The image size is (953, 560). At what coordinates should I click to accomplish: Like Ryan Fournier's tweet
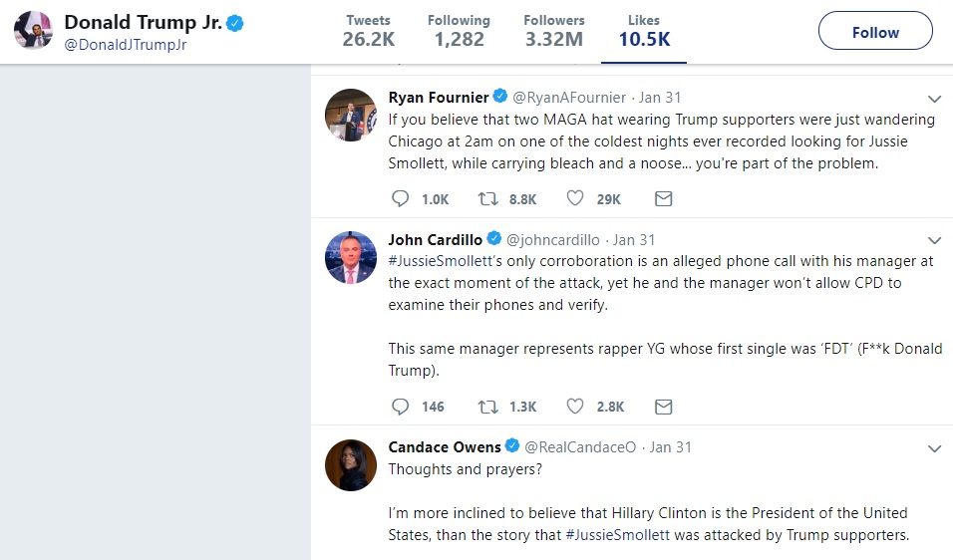click(x=574, y=199)
